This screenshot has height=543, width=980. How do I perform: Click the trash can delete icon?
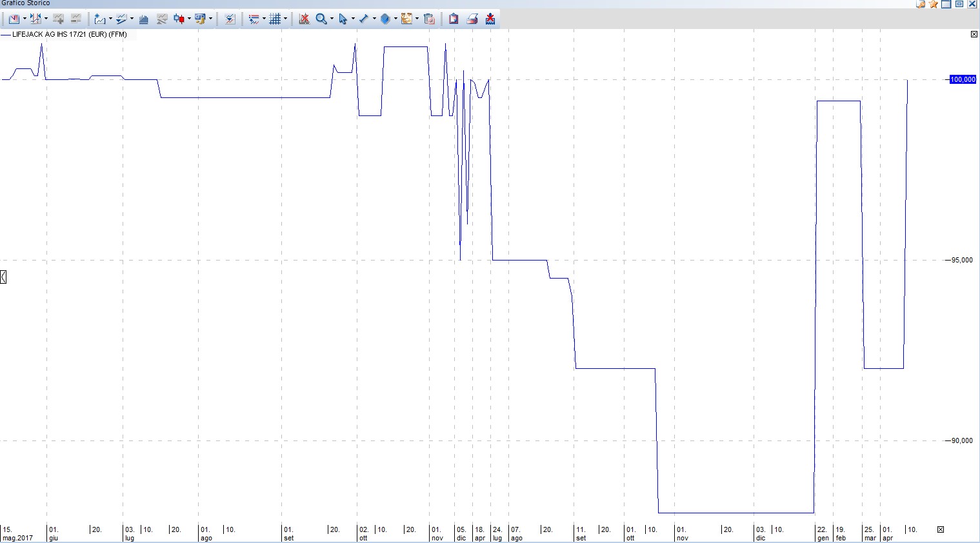coord(428,19)
